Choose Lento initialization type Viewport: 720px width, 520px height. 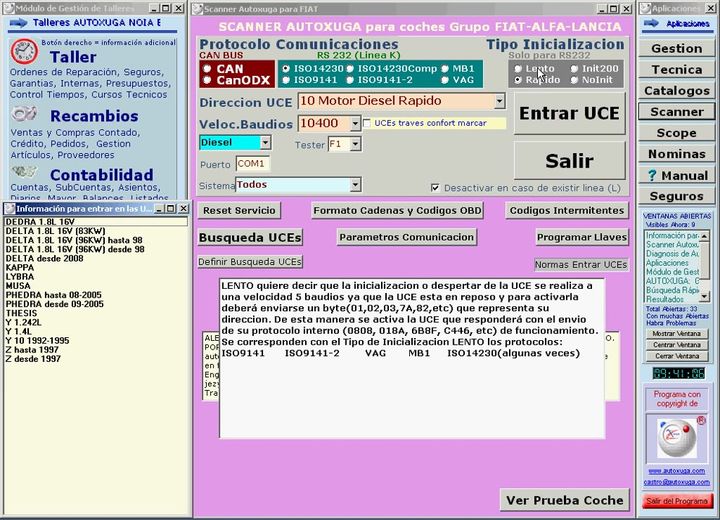(x=518, y=69)
